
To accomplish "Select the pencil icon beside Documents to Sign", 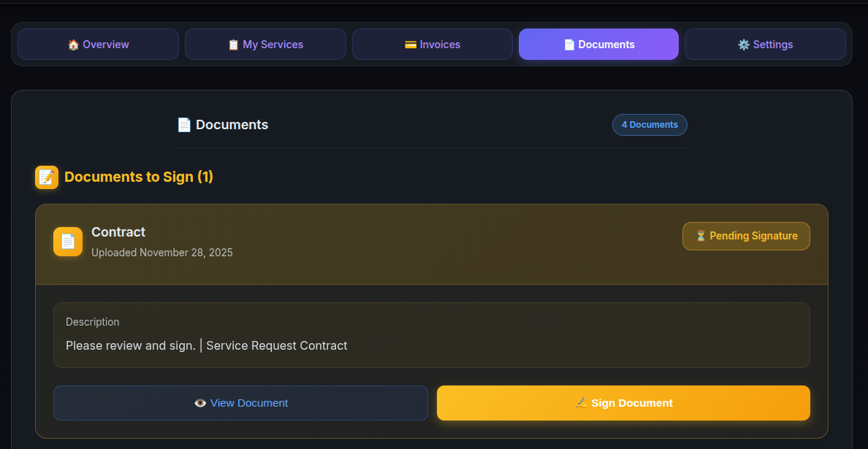I will pos(46,177).
